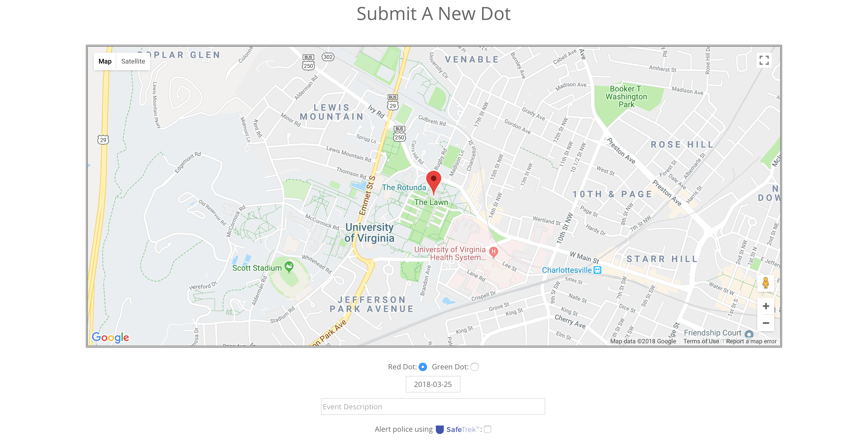
Task: Click The Rotunda map label
Action: point(404,187)
